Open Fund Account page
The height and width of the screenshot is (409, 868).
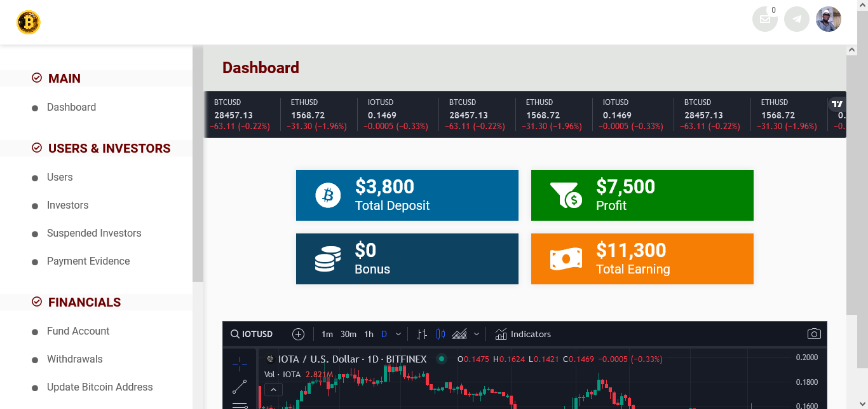[78, 331]
